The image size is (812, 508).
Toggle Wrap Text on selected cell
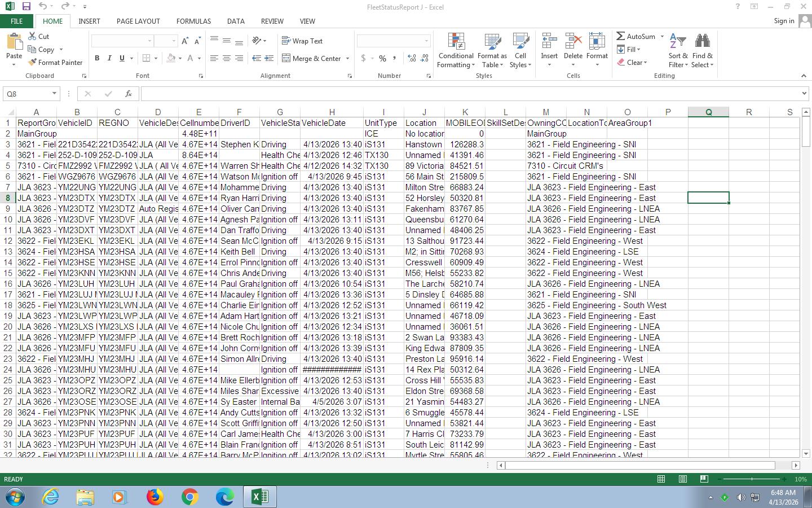tap(302, 41)
